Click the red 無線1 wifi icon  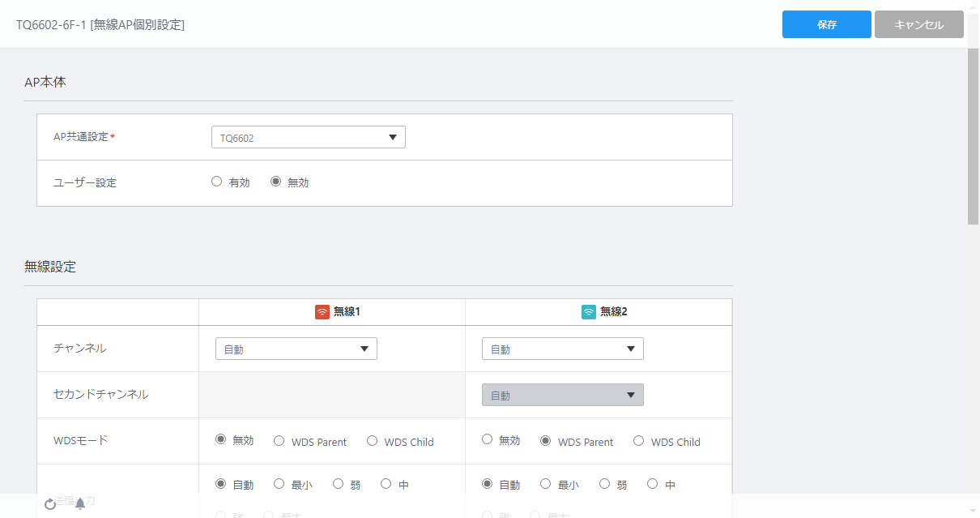(322, 312)
